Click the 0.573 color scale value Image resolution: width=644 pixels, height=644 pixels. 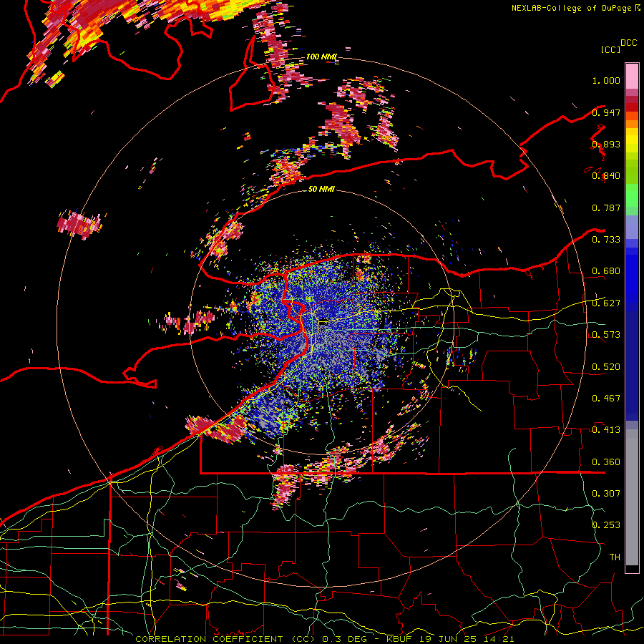606,335
